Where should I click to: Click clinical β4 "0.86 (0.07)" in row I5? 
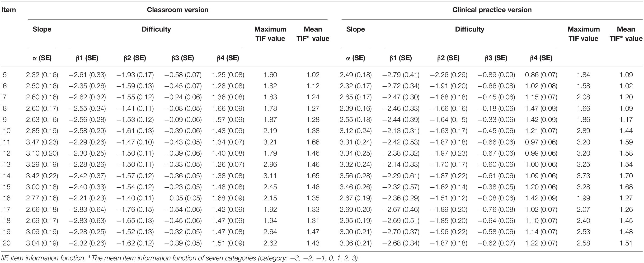click(x=541, y=75)
